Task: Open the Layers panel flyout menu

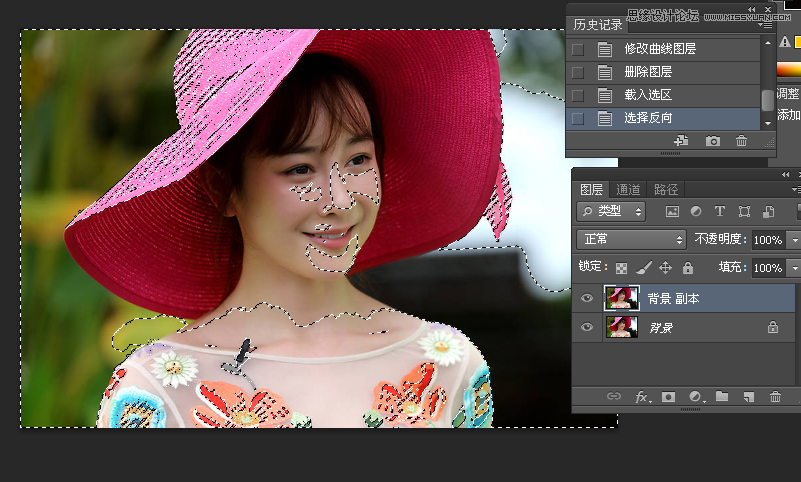Action: pos(796,189)
